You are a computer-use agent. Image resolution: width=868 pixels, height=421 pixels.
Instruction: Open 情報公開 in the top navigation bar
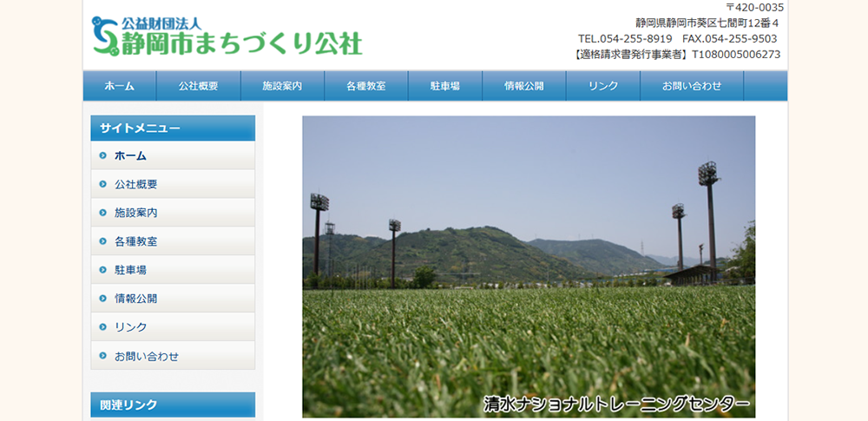coord(523,86)
